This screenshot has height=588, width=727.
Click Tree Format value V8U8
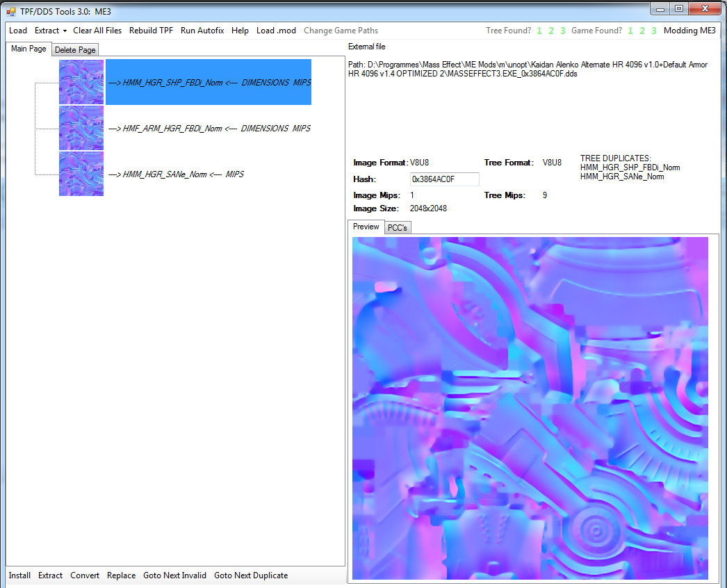[552, 163]
